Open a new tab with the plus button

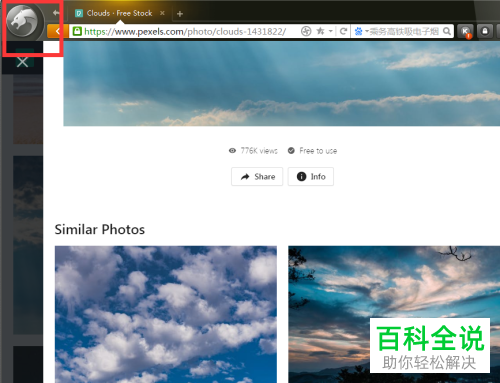point(180,14)
